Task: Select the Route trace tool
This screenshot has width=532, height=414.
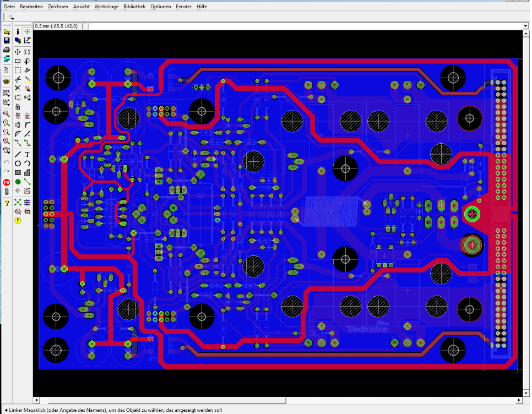Action: (x=18, y=143)
